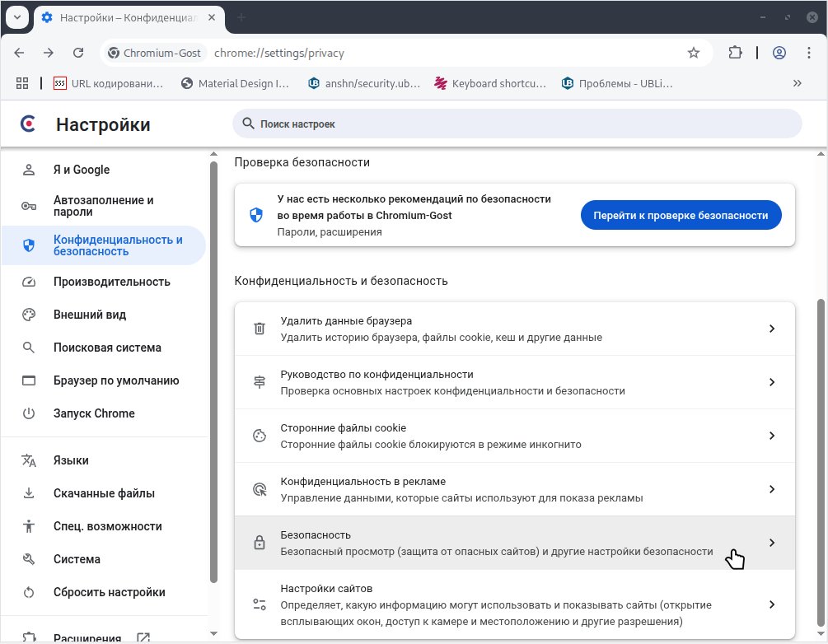The height and width of the screenshot is (644, 828).
Task: Bookmark this page via the star icon
Action: pyautogui.click(x=693, y=52)
